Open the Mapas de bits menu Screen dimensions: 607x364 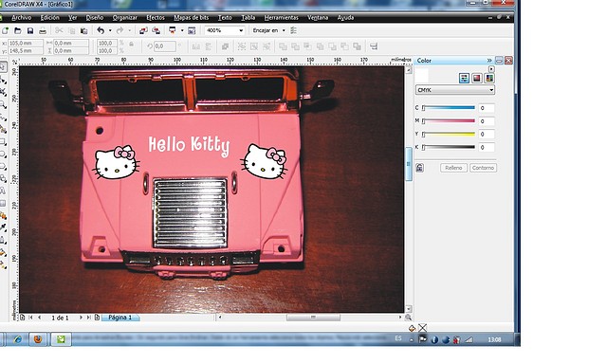(192, 18)
